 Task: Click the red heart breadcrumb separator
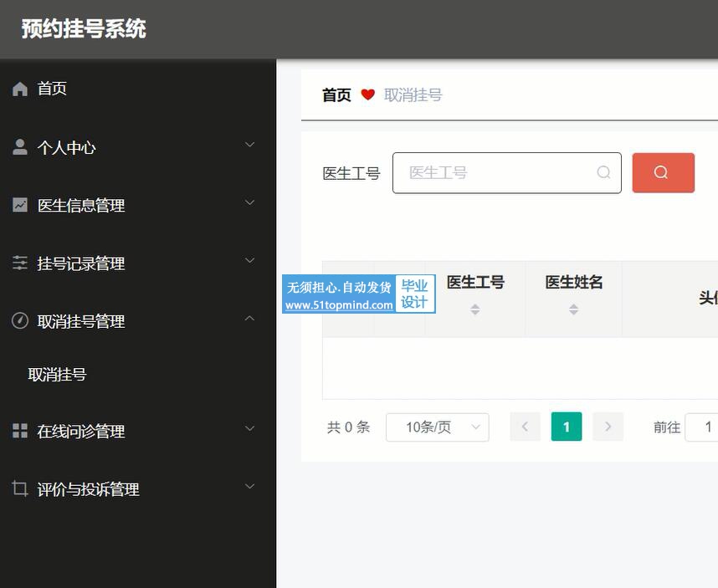click(x=367, y=95)
